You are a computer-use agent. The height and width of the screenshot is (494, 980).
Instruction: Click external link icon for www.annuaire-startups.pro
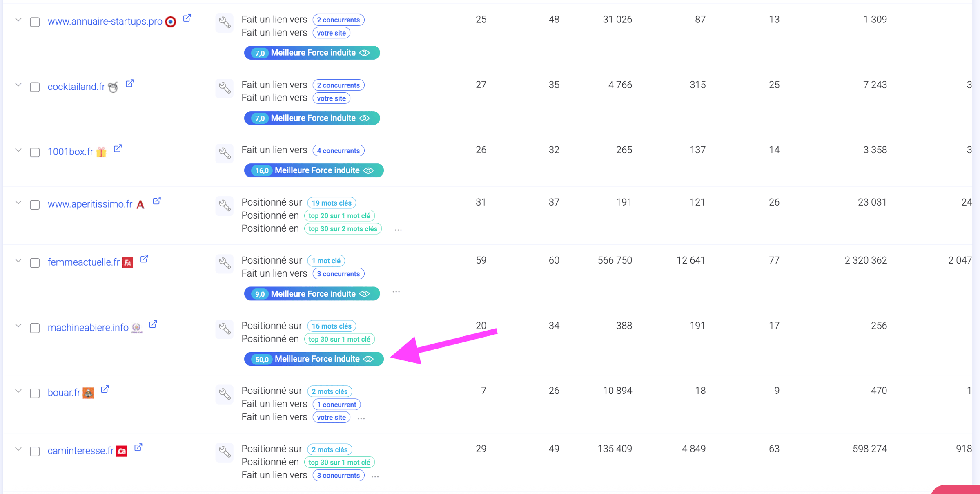pos(187,18)
